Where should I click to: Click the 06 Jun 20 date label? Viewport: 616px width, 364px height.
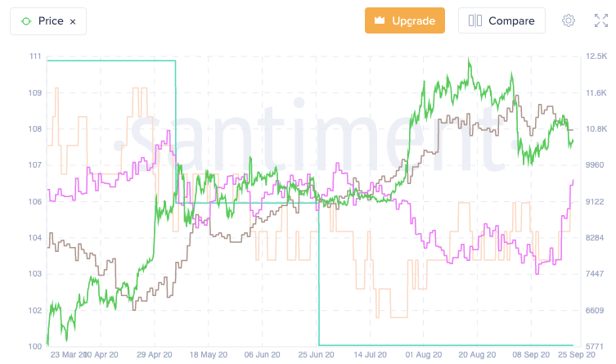[x=262, y=355]
